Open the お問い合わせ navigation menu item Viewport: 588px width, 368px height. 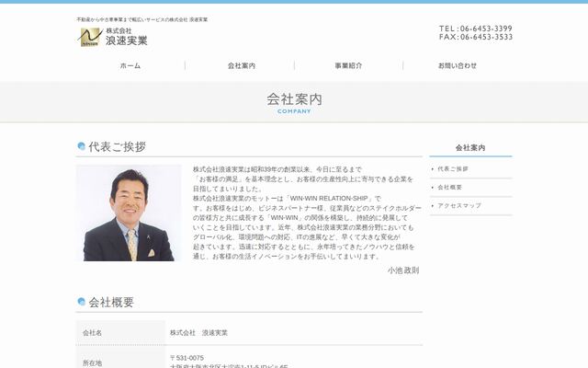tap(458, 65)
